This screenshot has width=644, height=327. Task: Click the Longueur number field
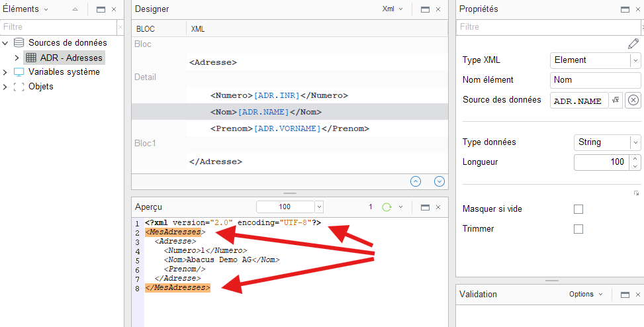pyautogui.click(x=602, y=162)
